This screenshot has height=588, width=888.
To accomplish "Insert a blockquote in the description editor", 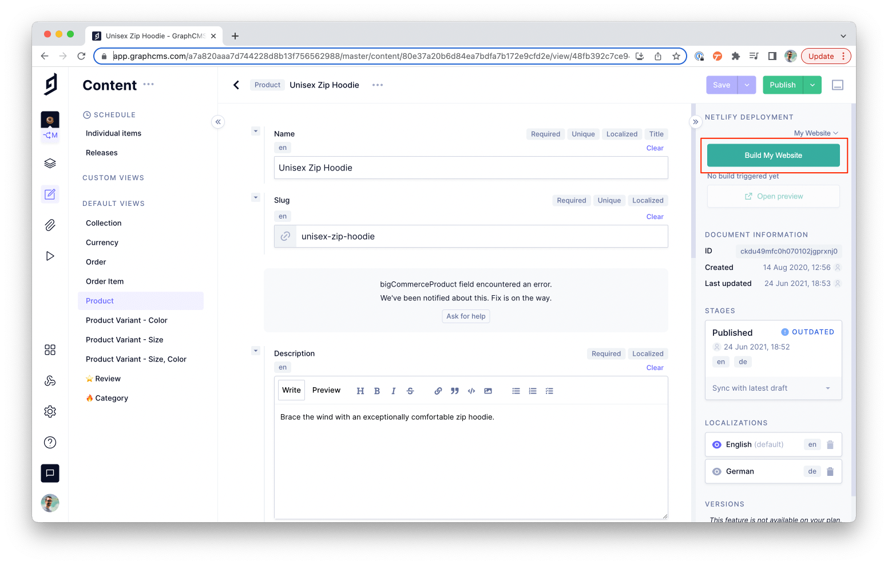I will pyautogui.click(x=455, y=391).
